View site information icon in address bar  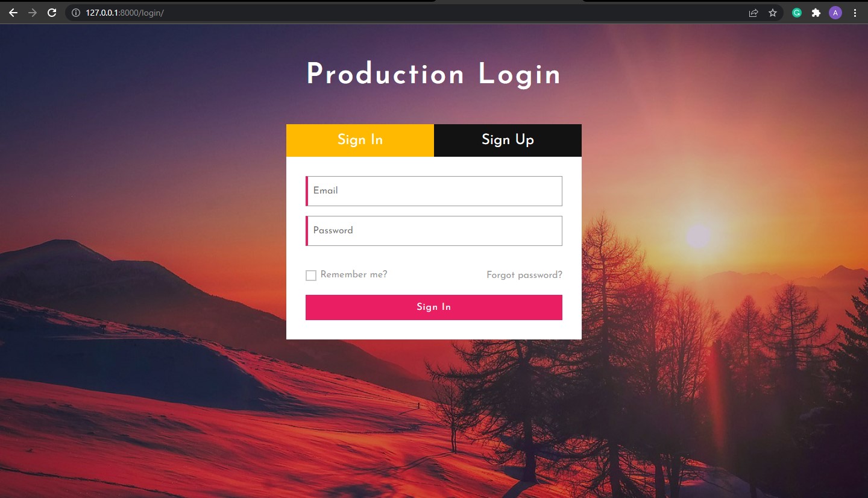point(76,13)
